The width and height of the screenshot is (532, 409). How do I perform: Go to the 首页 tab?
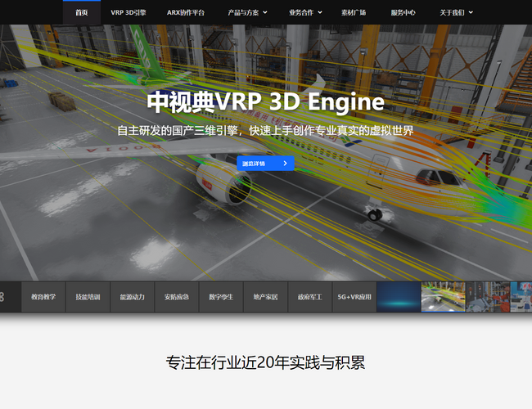pyautogui.click(x=82, y=13)
